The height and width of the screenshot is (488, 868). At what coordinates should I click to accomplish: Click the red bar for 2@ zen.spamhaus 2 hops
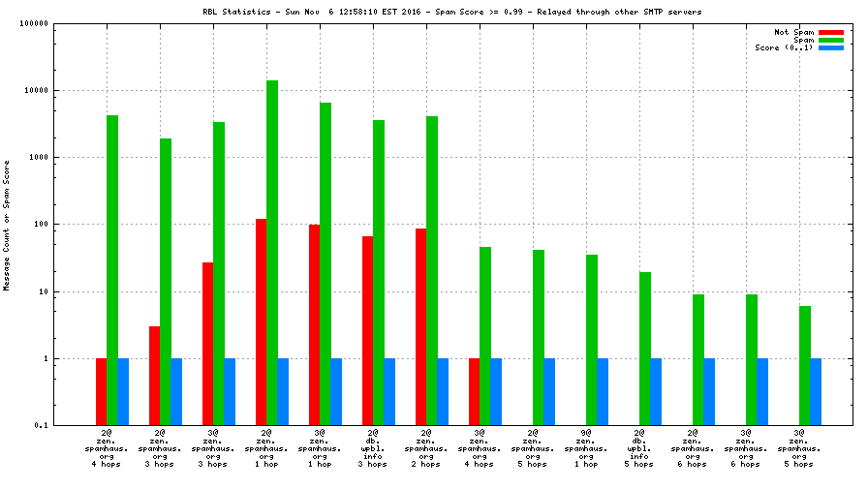tap(421, 326)
